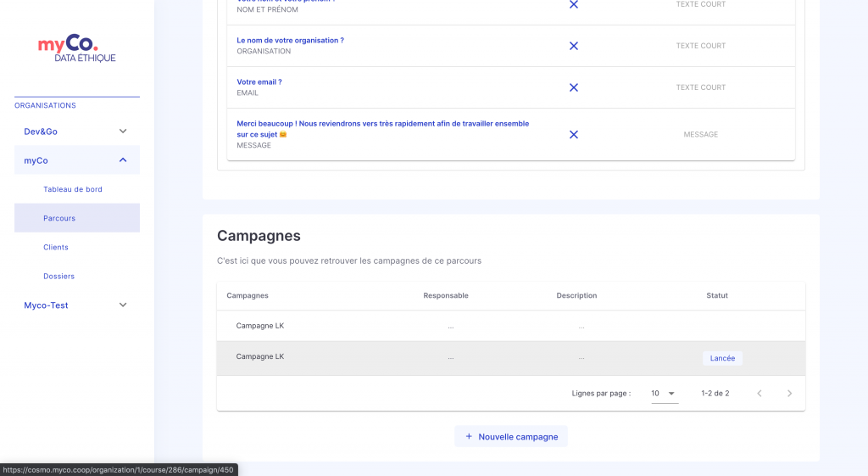Screen dimensions: 868x476
Task: Click the myCo Data Éthique logo
Action: [x=76, y=48]
